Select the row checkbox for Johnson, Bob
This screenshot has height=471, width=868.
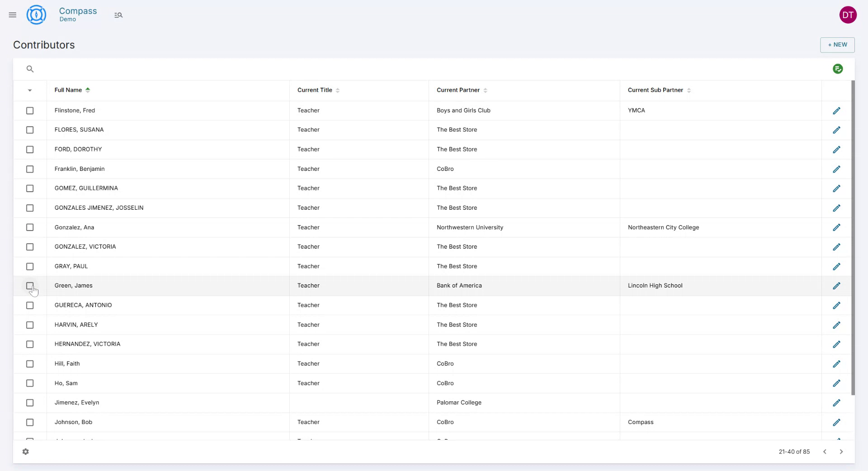click(30, 422)
